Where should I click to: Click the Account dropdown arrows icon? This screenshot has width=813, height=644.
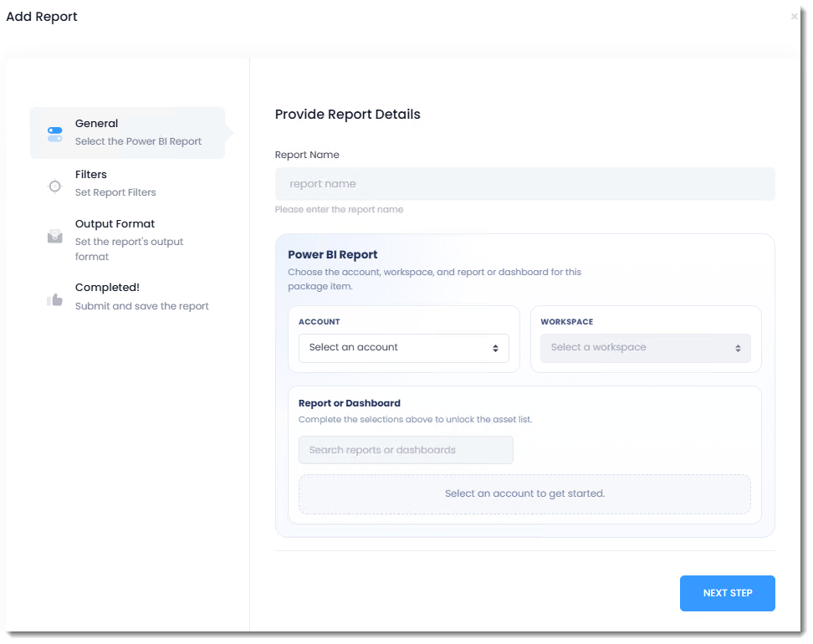pyautogui.click(x=495, y=349)
